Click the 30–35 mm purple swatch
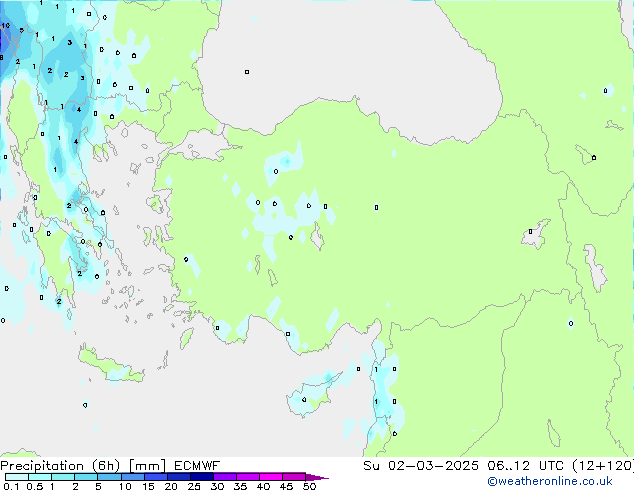634x490 pixels. click(225, 477)
